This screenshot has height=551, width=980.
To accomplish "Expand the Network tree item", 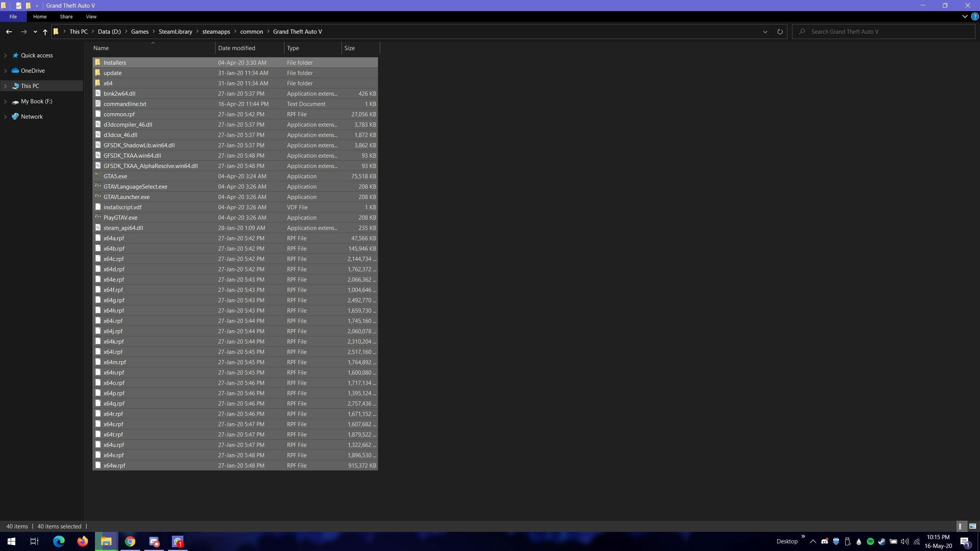I will (5, 116).
